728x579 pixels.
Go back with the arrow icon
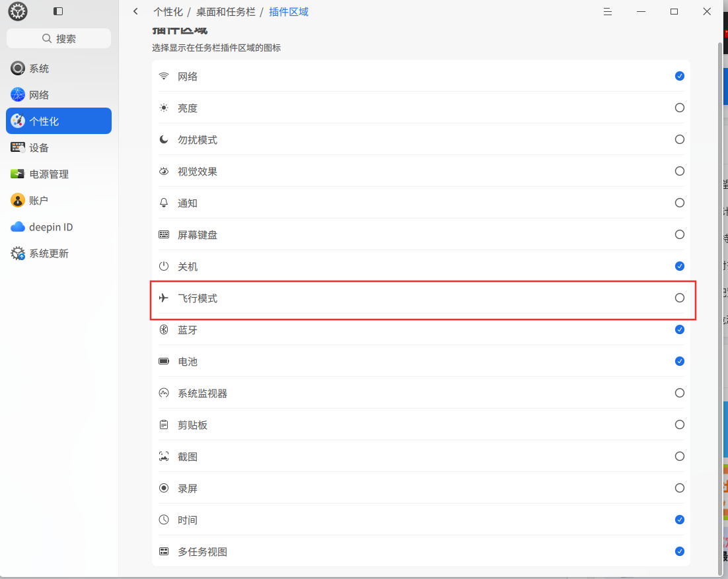pos(135,11)
